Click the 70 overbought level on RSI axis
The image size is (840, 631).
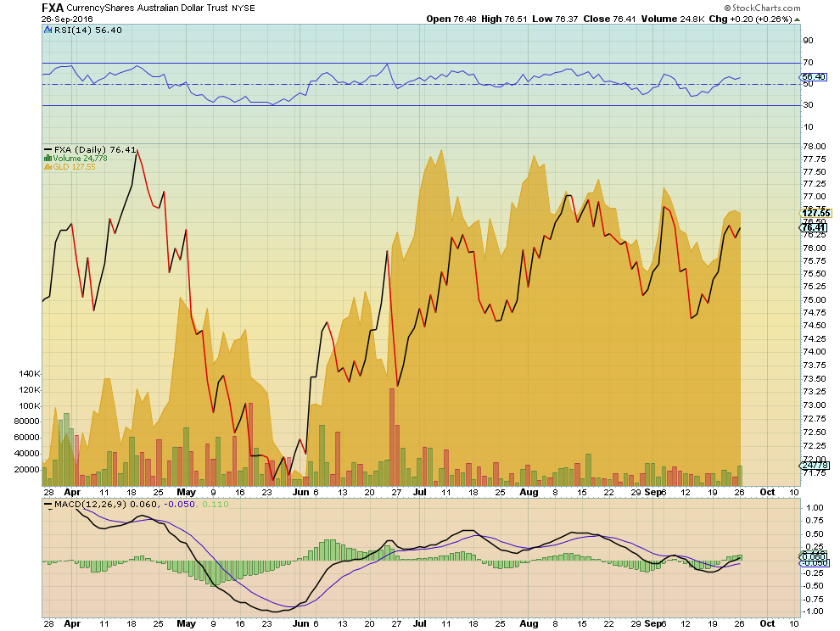point(808,62)
